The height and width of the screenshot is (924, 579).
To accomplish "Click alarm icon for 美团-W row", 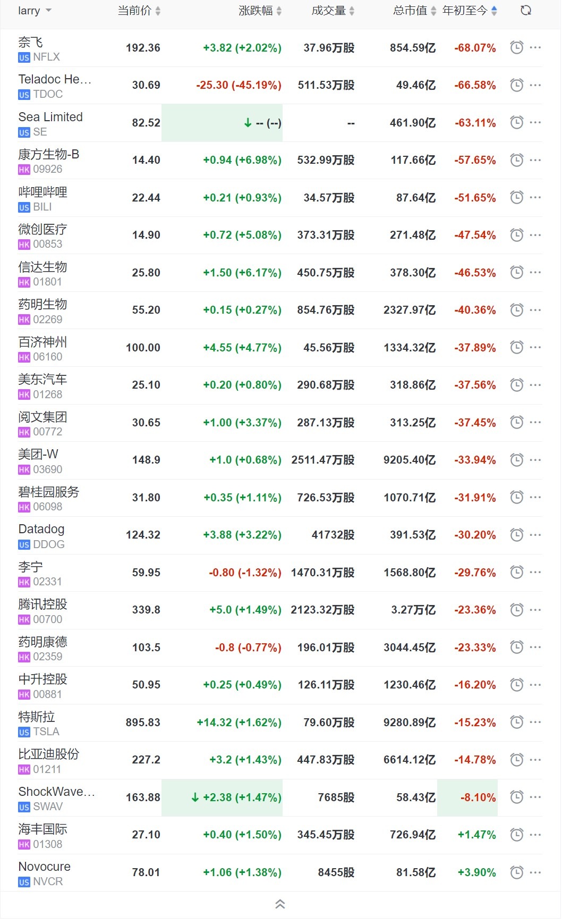I will 516,460.
